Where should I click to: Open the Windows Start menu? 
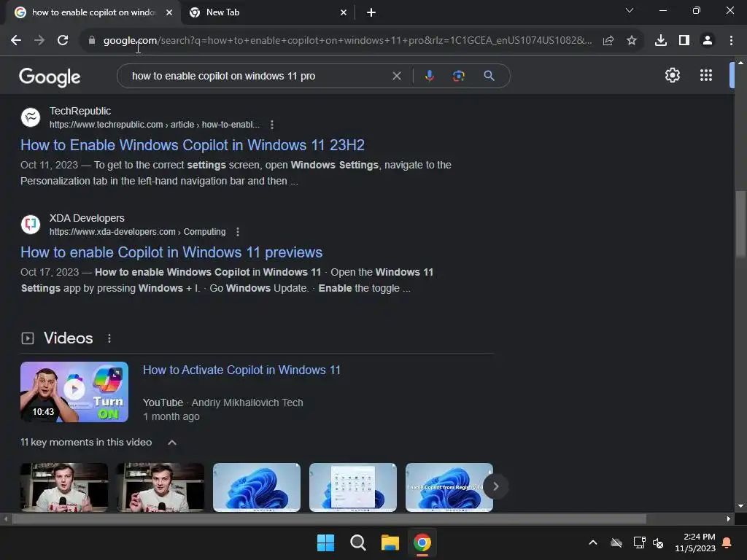point(326,542)
